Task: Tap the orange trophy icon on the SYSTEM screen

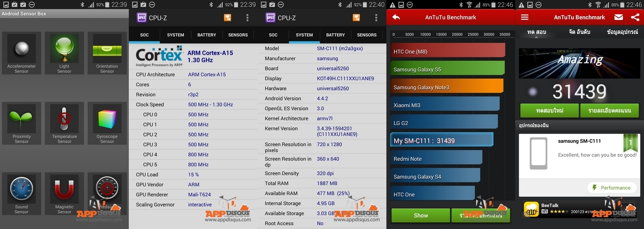Action: [x=356, y=18]
